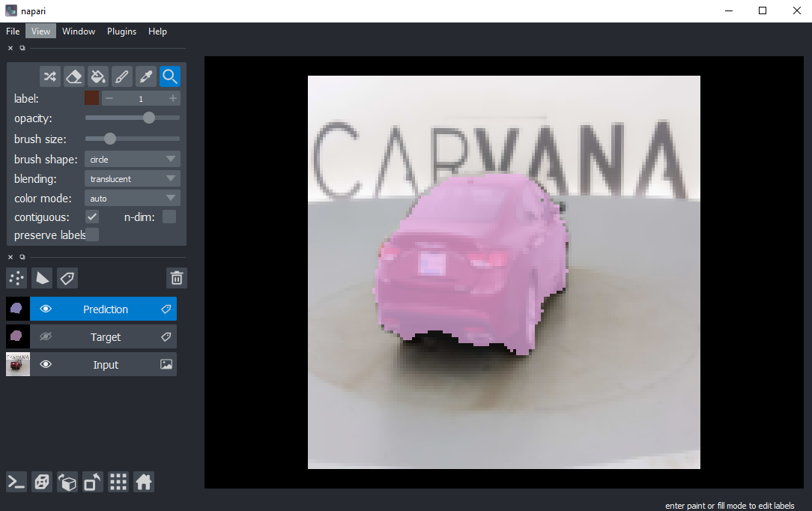The height and width of the screenshot is (511, 812).
Task: Open the Help menu
Action: tap(157, 31)
